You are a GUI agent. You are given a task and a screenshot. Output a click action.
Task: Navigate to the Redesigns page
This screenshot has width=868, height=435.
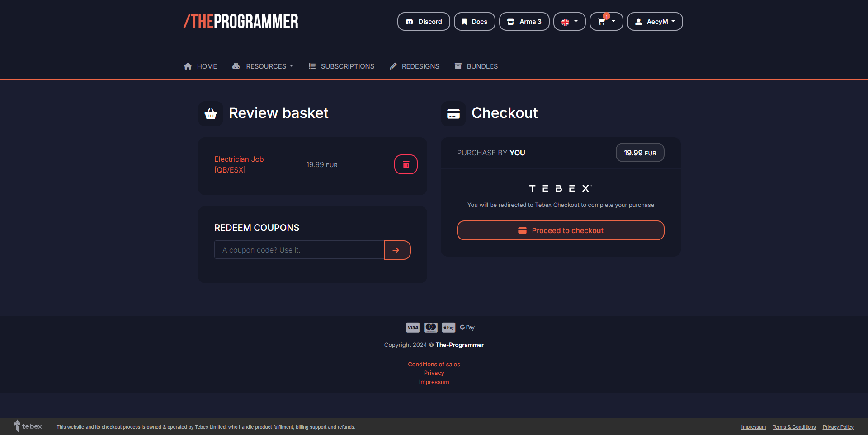click(x=414, y=66)
